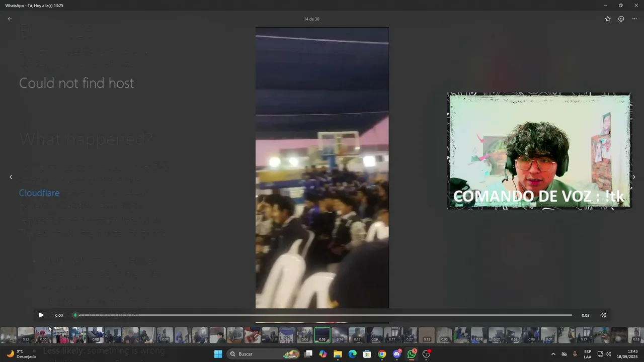The width and height of the screenshot is (644, 362).
Task: Click the OneDrive cloud tray icon
Action: 564,354
